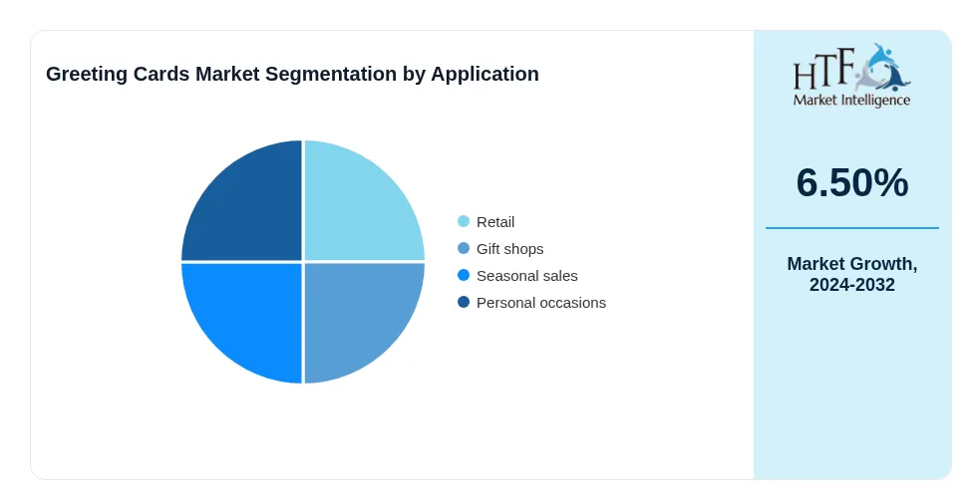980x498 pixels.
Task: Click the Seasonal sales legend dot
Action: click(464, 275)
